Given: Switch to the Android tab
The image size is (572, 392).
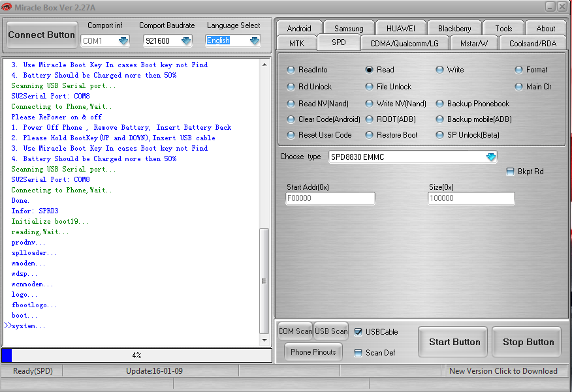Looking at the screenshot, I should pos(299,29).
